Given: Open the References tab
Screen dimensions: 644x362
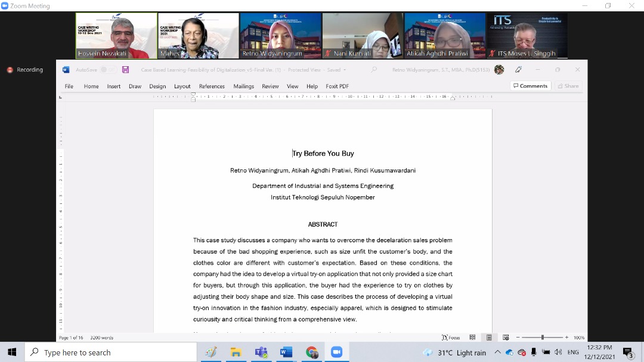Looking at the screenshot, I should 212,86.
